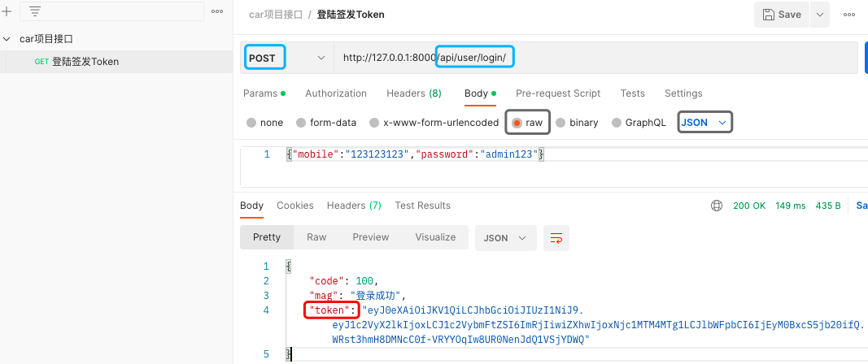Open the request header more-options menu
The image size is (868, 364).
tap(849, 15)
